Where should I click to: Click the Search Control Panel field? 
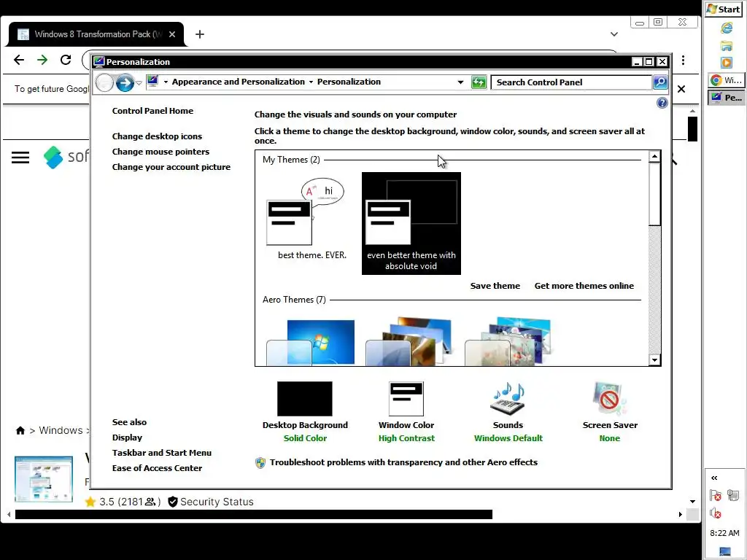(x=572, y=82)
